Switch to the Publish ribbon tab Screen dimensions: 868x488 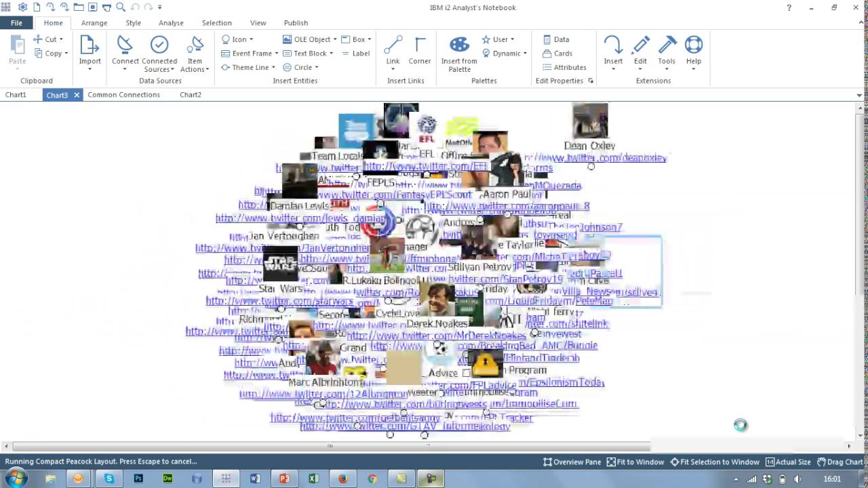296,22
